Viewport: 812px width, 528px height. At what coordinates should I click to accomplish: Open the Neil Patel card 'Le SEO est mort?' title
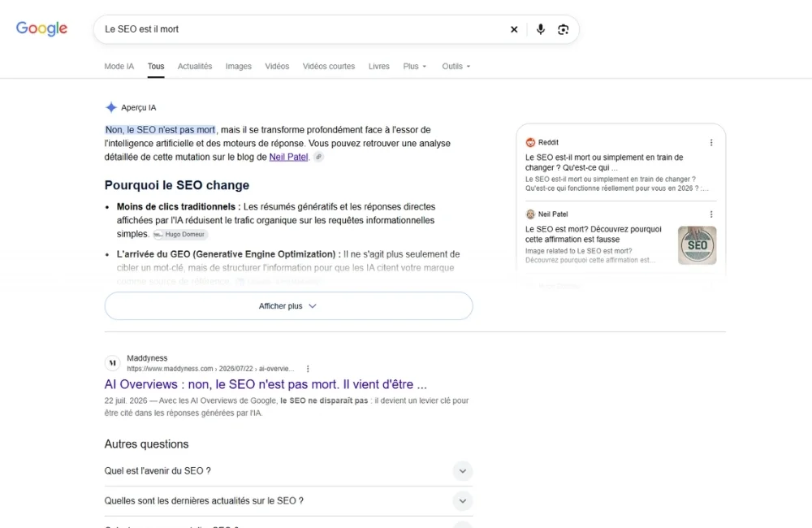click(x=594, y=234)
